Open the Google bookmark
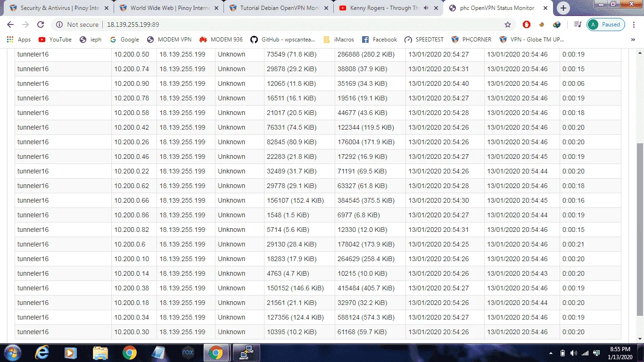Viewport: 644px width, 362px height. point(124,40)
